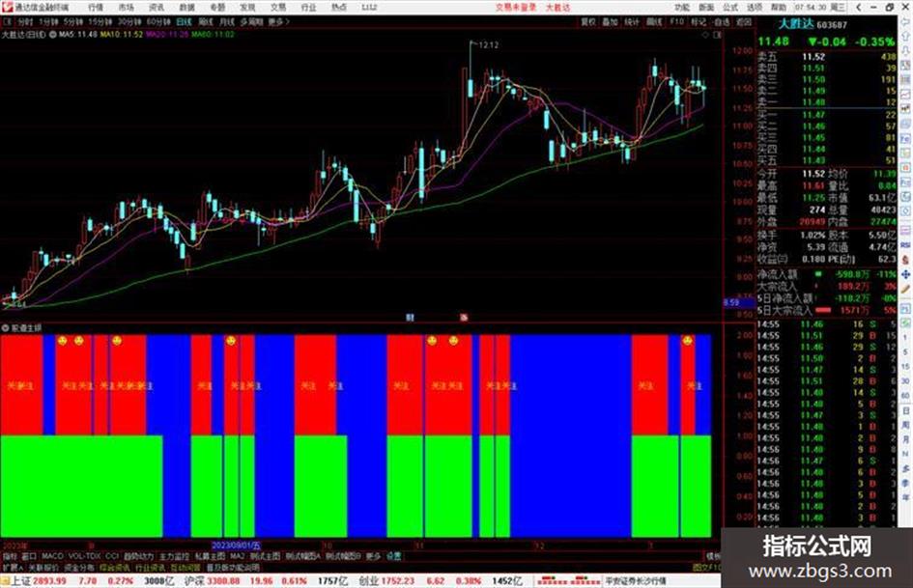This screenshot has height=588, width=913.
Task: Click the navigate-back arrow in title bar
Action: (x=858, y=8)
